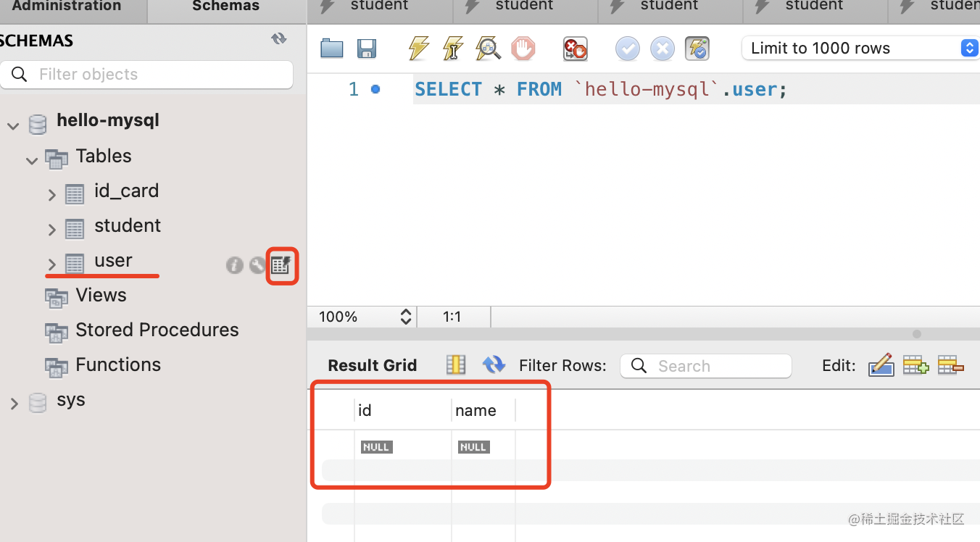Collapse the hello-mysql schema
The image size is (980, 542).
point(13,126)
